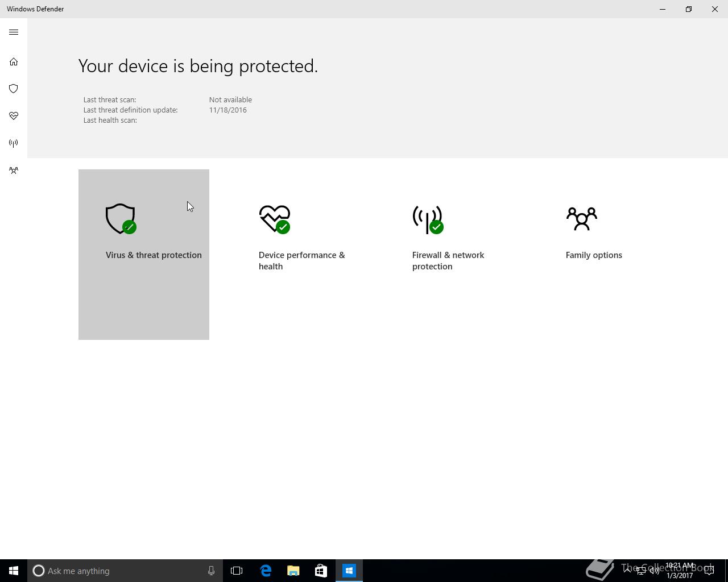Screen dimensions: 728x582
Task: Open the hamburger navigation menu
Action: click(x=14, y=32)
